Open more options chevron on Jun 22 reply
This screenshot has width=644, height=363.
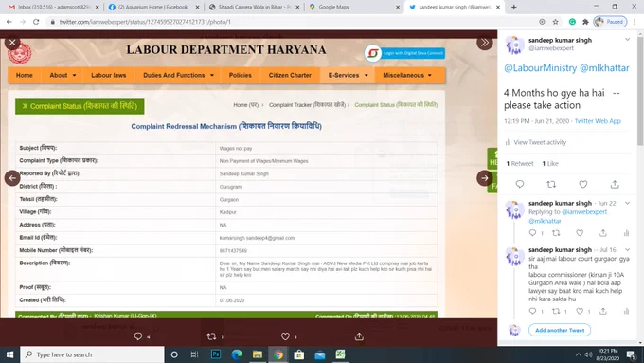click(x=627, y=203)
